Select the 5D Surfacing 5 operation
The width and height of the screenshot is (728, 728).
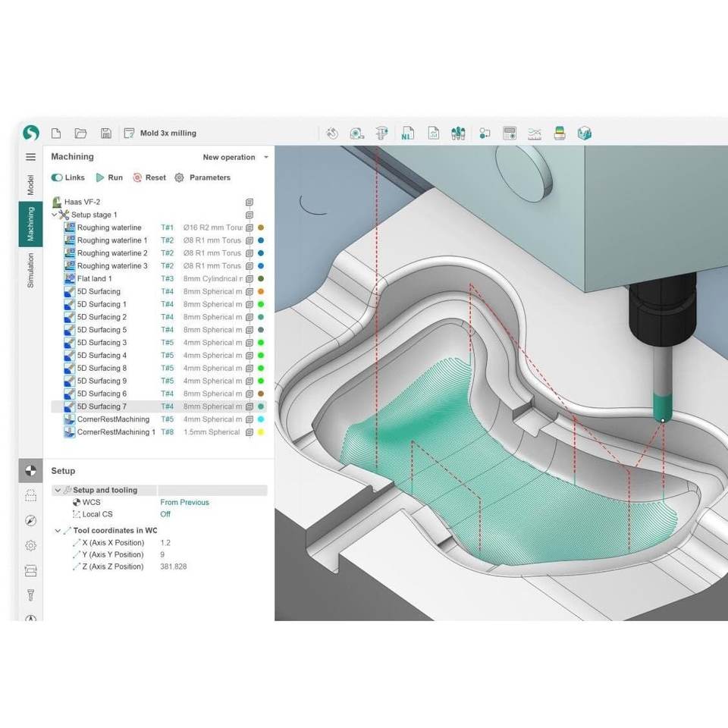[x=102, y=330]
